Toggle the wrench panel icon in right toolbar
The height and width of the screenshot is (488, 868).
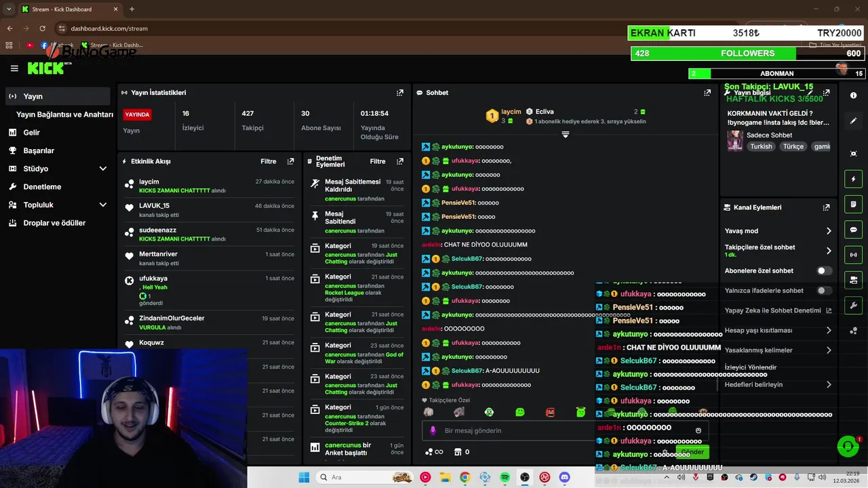(853, 306)
